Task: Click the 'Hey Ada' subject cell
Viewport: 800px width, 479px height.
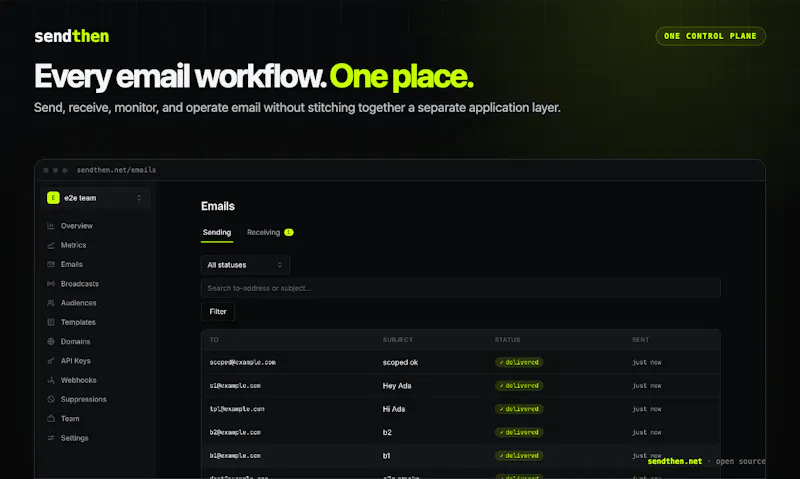Action: [x=397, y=386]
